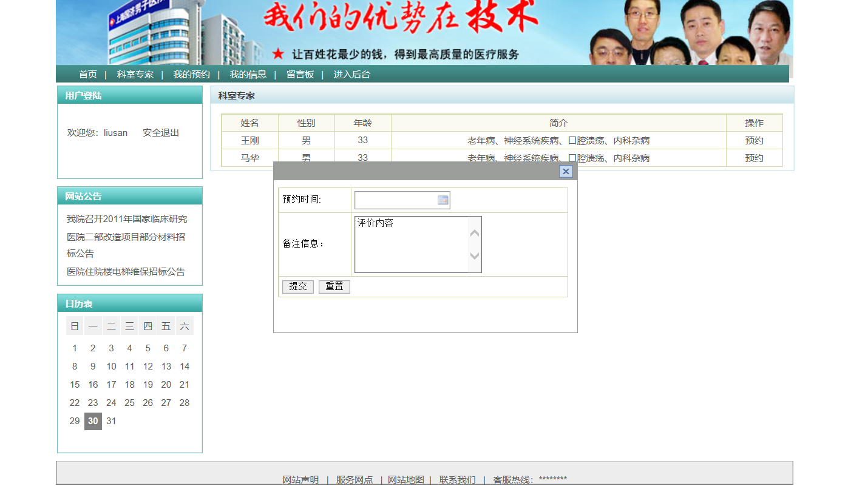Go to 科室专家 in navigation bar
Screen dimensions: 868x503
(135, 75)
